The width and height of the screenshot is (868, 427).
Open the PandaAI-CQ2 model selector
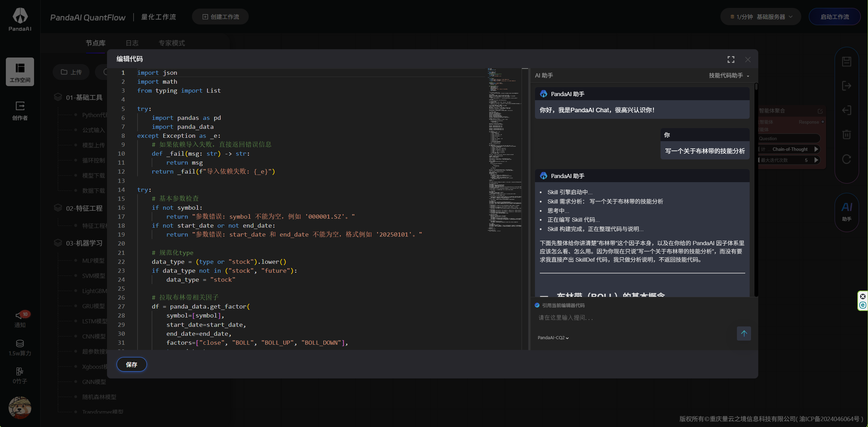coord(553,338)
